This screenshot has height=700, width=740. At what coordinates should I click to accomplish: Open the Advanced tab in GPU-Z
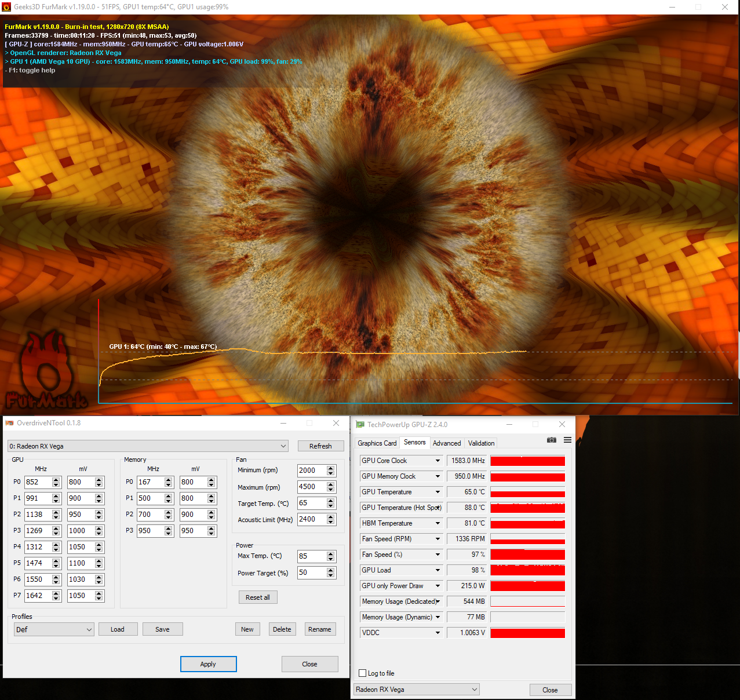click(x=447, y=443)
